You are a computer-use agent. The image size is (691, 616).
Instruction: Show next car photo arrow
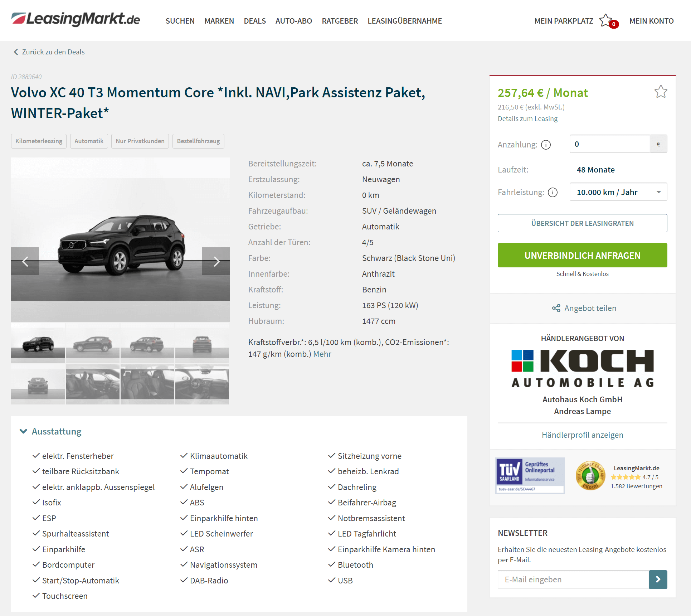[216, 261]
